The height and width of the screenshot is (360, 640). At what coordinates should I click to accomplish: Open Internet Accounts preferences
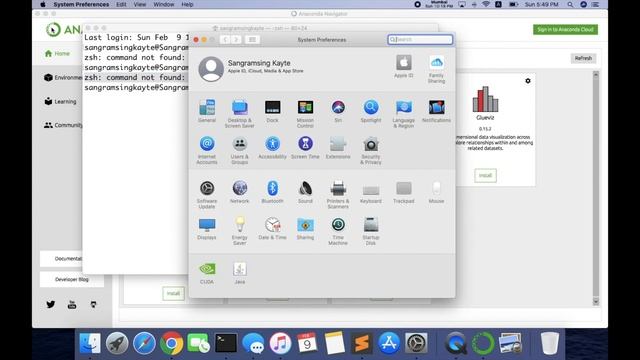tap(207, 150)
